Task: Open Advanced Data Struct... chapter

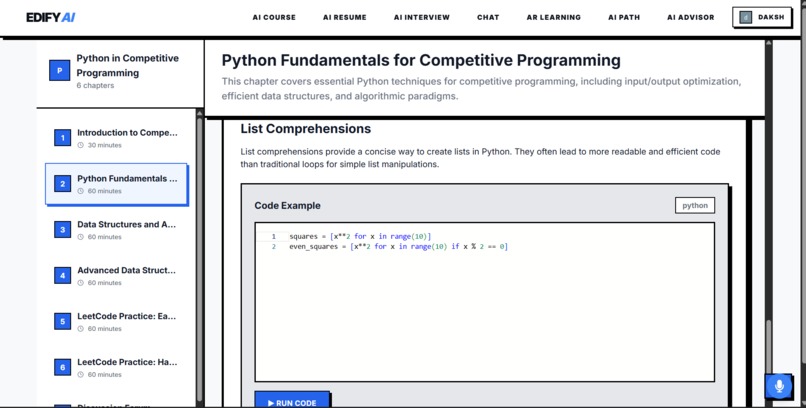Action: (117, 276)
